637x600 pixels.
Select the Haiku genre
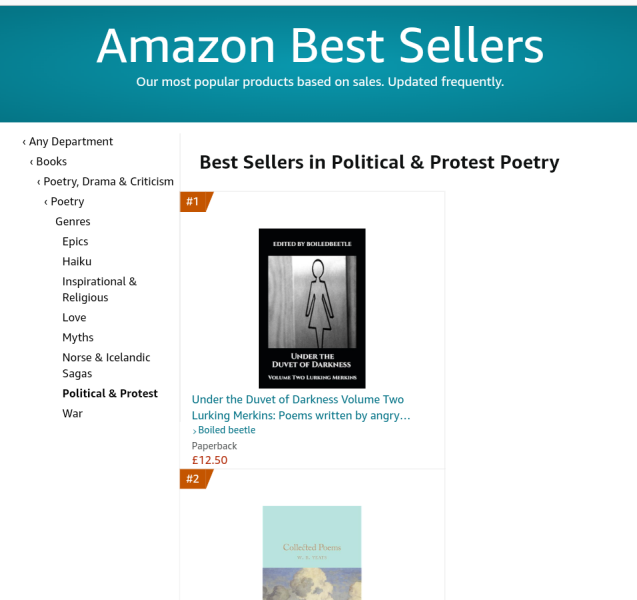pyautogui.click(x=77, y=262)
